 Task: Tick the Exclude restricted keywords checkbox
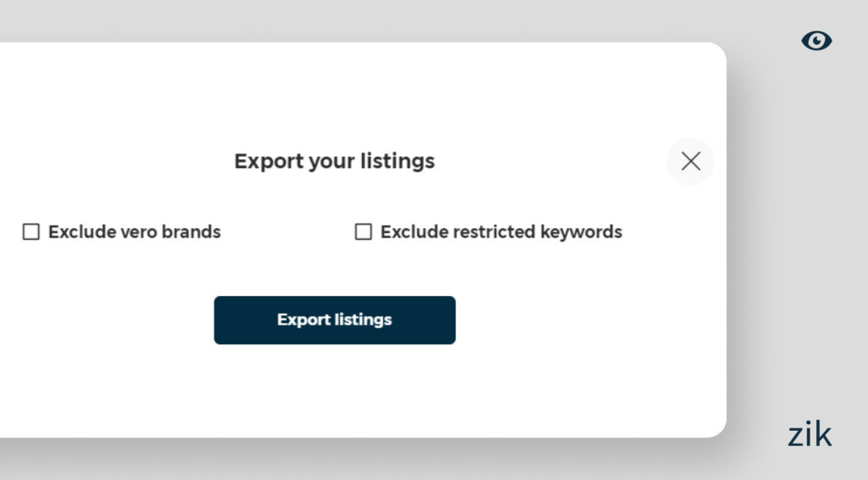pyautogui.click(x=363, y=232)
